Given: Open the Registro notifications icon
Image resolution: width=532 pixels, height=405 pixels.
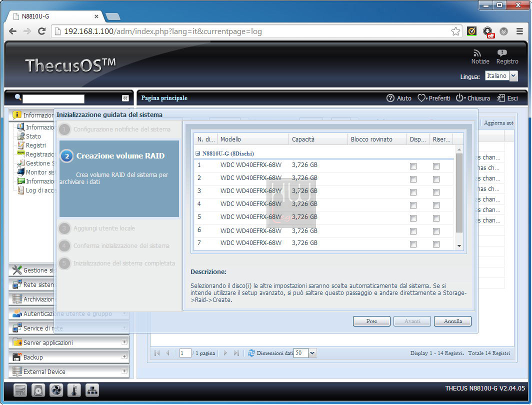Looking at the screenshot, I should [x=502, y=53].
